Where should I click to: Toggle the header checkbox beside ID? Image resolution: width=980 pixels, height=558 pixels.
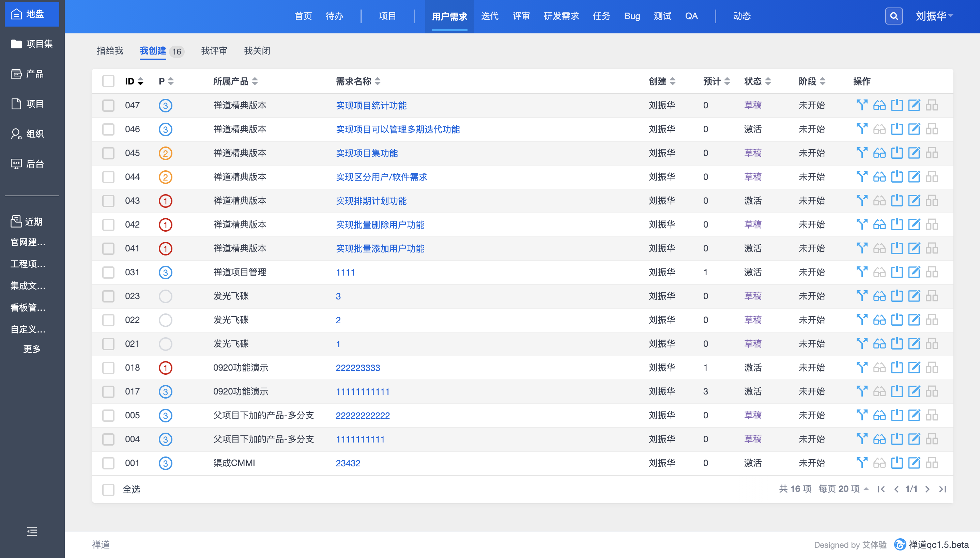point(108,81)
